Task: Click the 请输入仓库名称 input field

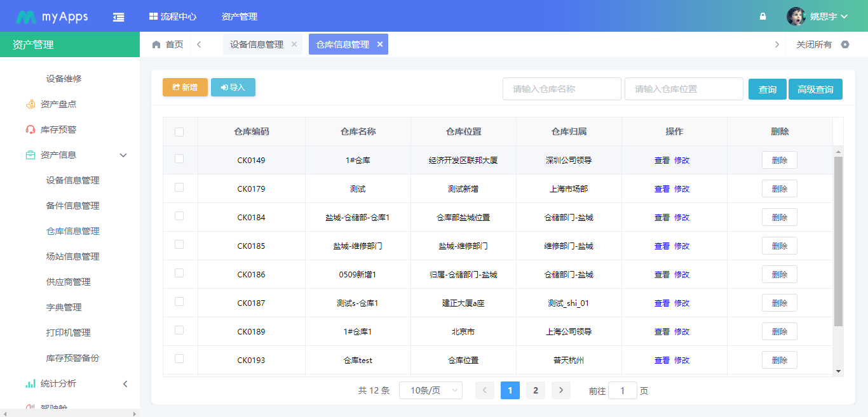Action: [x=562, y=89]
